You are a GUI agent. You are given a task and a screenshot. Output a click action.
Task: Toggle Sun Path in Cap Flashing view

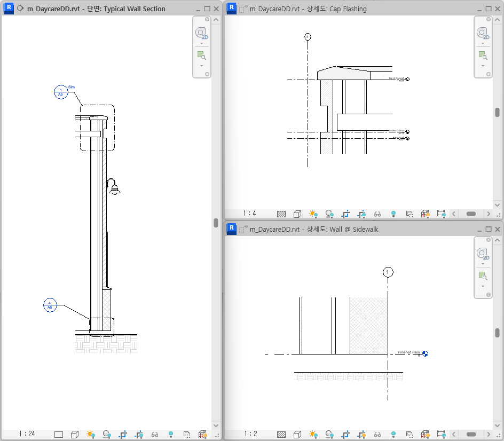[313, 214]
